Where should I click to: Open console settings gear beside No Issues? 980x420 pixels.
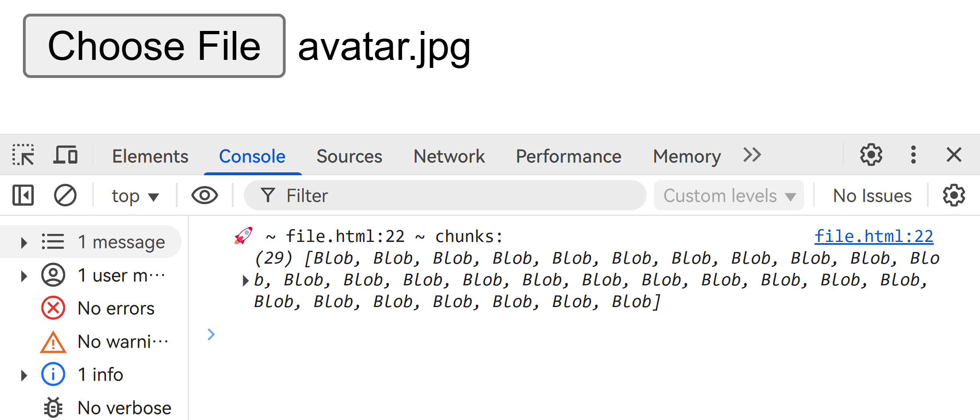point(953,196)
